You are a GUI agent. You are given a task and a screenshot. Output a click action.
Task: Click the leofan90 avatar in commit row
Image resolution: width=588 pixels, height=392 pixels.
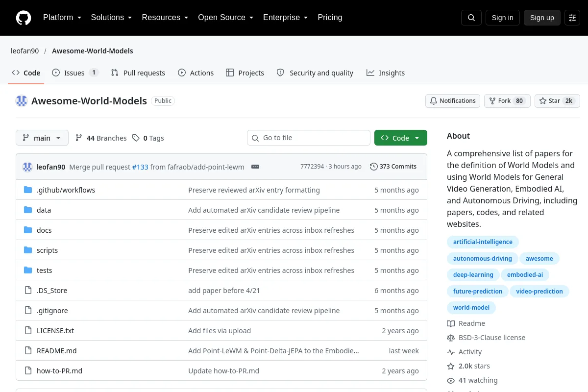pyautogui.click(x=27, y=167)
